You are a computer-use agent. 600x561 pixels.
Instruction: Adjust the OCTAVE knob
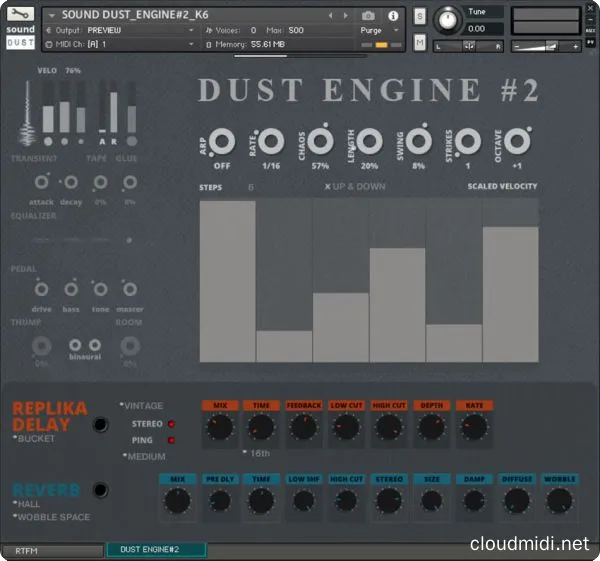517,141
